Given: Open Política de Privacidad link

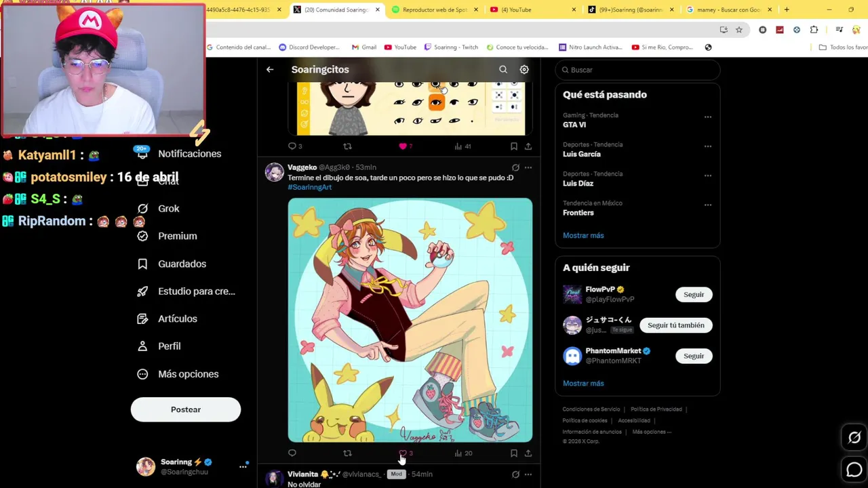Looking at the screenshot, I should tap(656, 409).
